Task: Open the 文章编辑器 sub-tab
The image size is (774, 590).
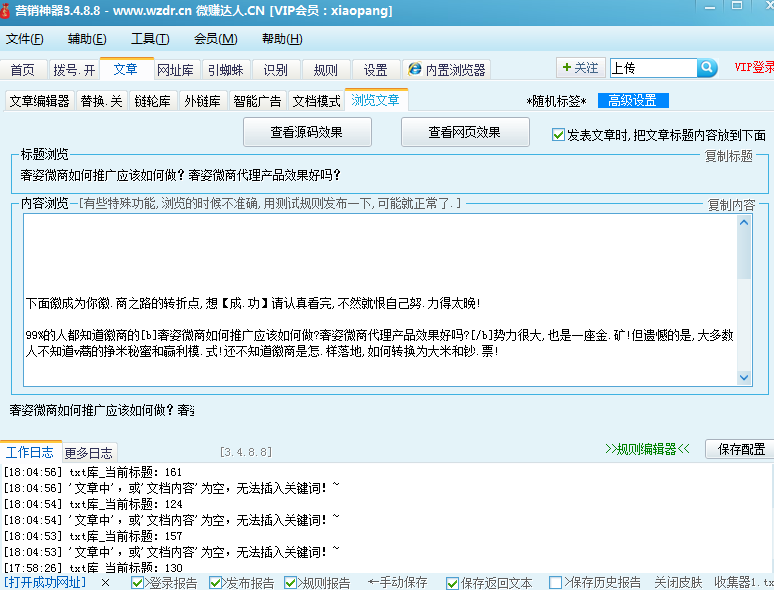Action: (x=39, y=101)
